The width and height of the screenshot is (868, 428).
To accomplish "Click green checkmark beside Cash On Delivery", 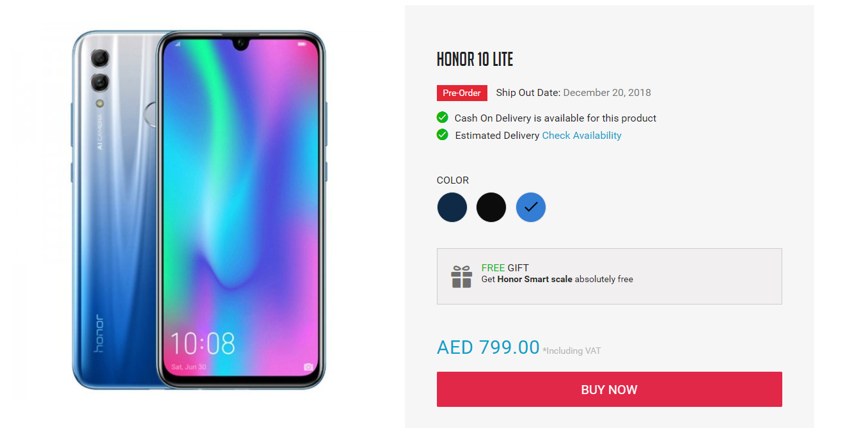I will (442, 117).
